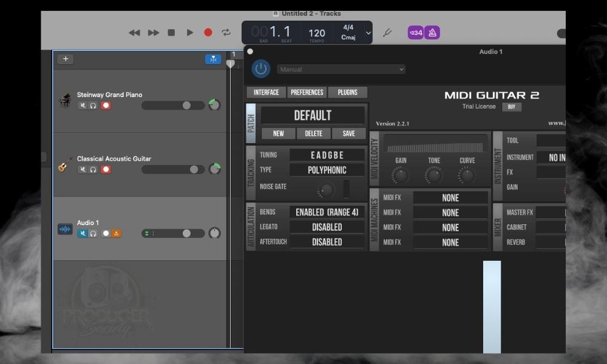Solo the Classical Acoustic Guitar track
The width and height of the screenshot is (607, 364).
(x=93, y=169)
